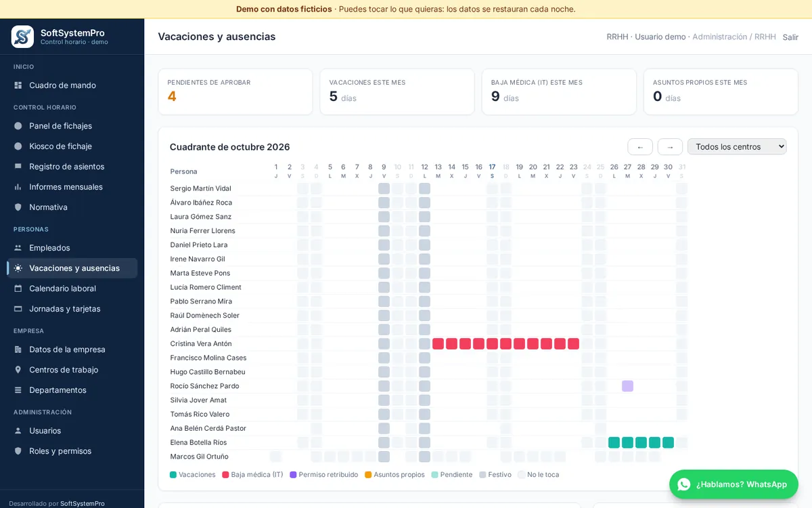Viewport: 812px width, 508px height.
Task: Click the Informes mensuales chart icon
Action: (18, 187)
